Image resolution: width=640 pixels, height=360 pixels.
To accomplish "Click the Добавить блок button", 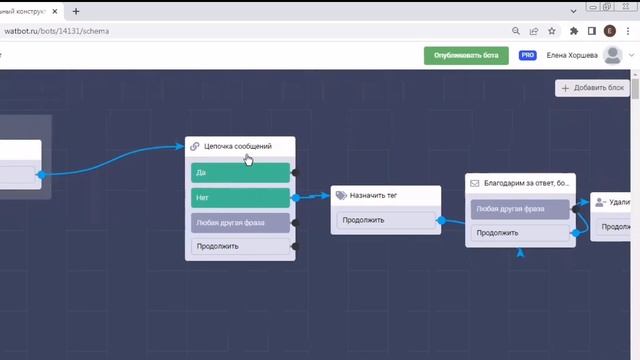I will point(592,88).
